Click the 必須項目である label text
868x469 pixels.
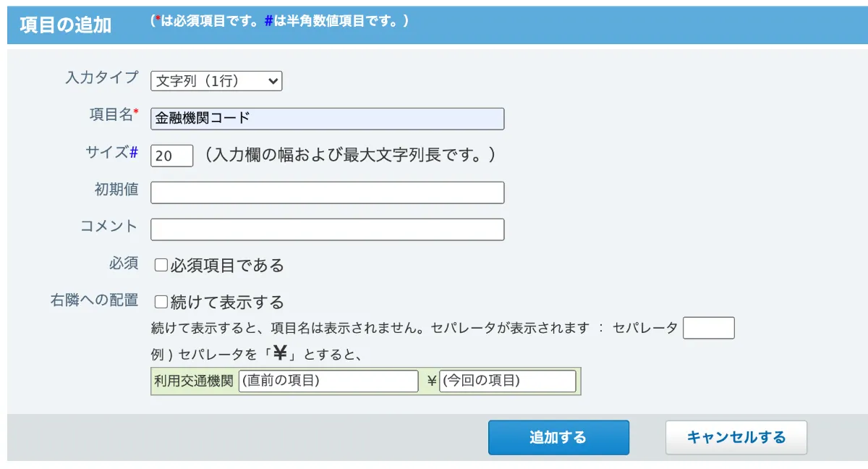click(227, 266)
